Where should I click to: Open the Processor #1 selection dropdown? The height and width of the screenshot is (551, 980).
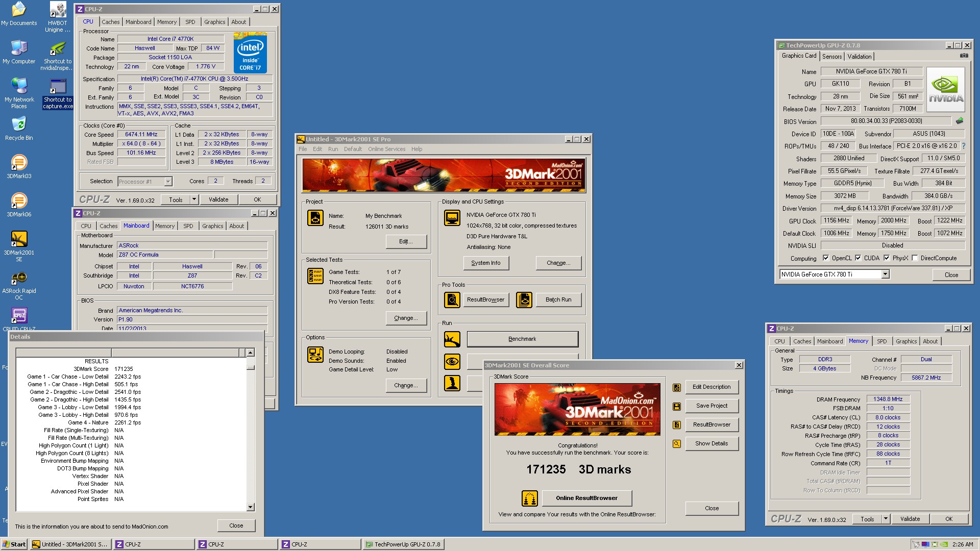[168, 182]
